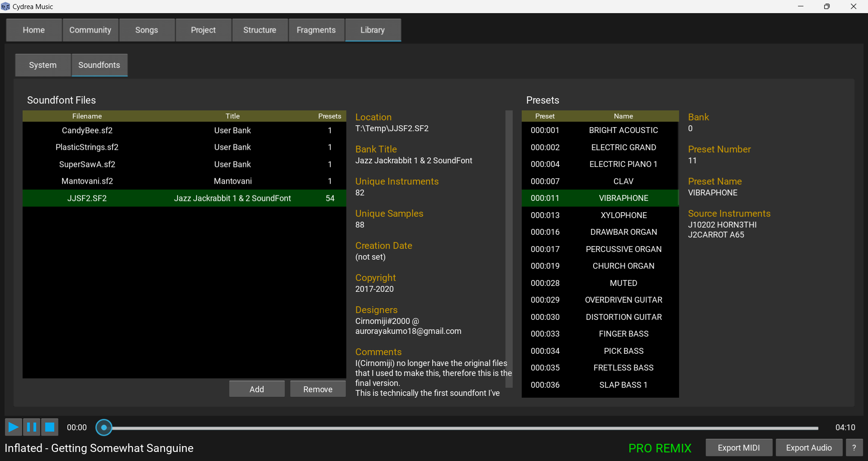Viewport: 868px width, 461px height.
Task: Open the help question mark button
Action: pyautogui.click(x=854, y=448)
